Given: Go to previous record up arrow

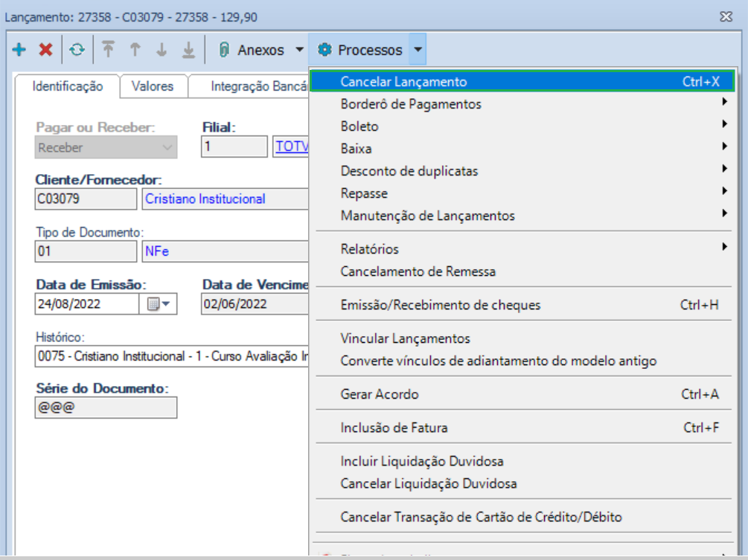Looking at the screenshot, I should 135,49.
